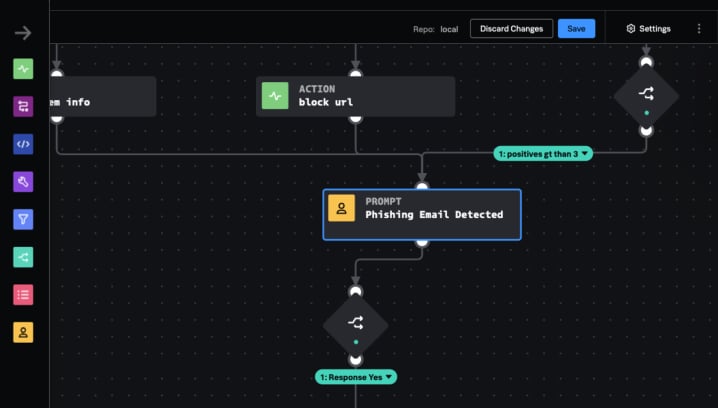Click the Discard Changes button
Screen dimensions: 718x408
[x=511, y=29]
